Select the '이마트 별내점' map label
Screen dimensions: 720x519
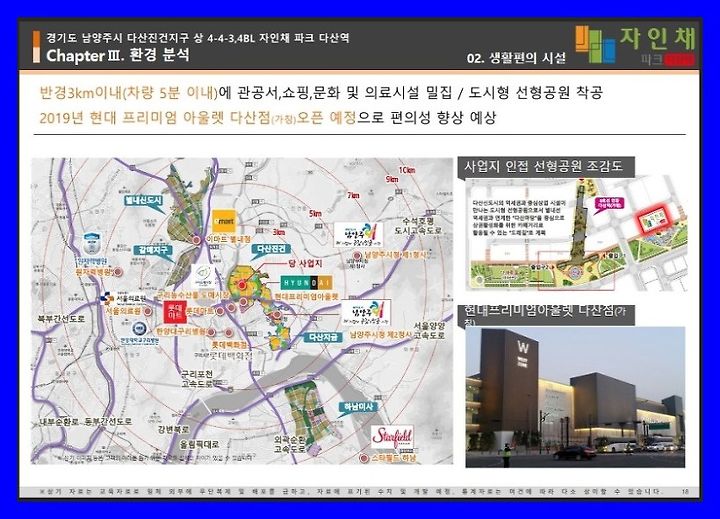229,240
